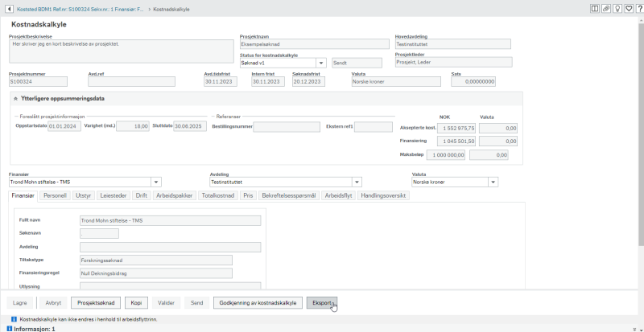Click the Sats field
Viewport: 644px width, 332px height.
click(x=473, y=82)
